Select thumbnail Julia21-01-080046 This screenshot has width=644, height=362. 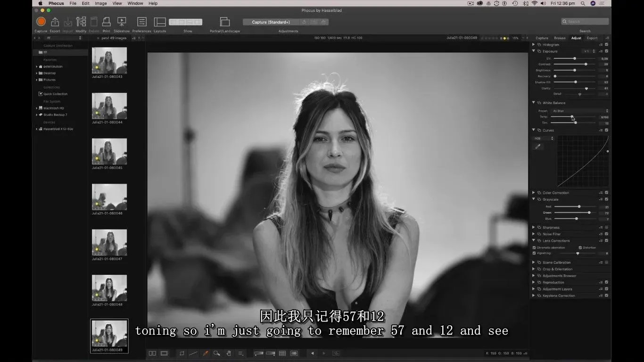pos(109,197)
